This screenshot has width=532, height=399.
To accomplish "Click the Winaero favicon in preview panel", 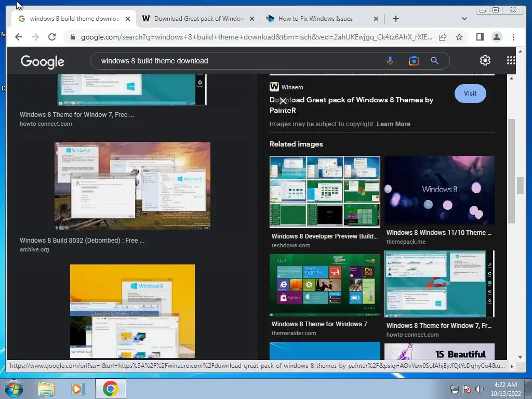I will point(274,87).
